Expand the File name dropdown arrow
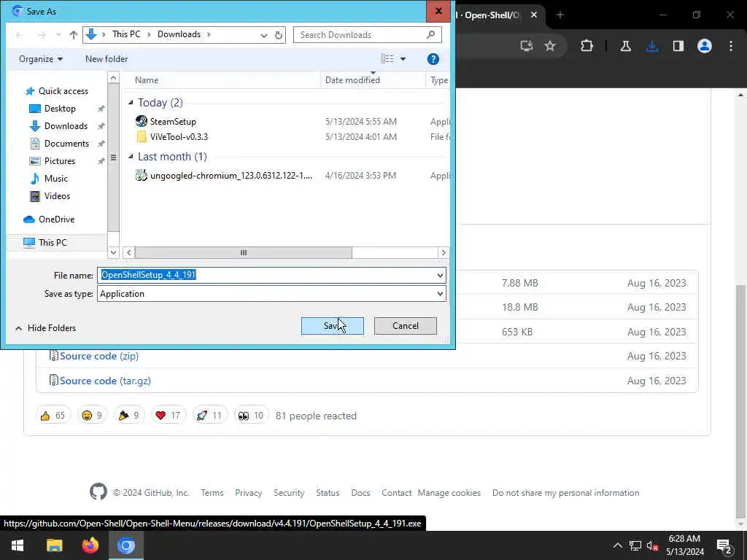 pos(440,275)
